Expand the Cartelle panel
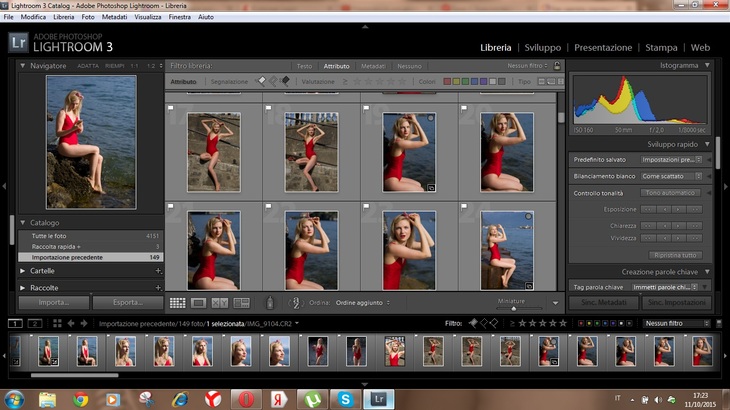This screenshot has width=730, height=410. tap(22, 270)
